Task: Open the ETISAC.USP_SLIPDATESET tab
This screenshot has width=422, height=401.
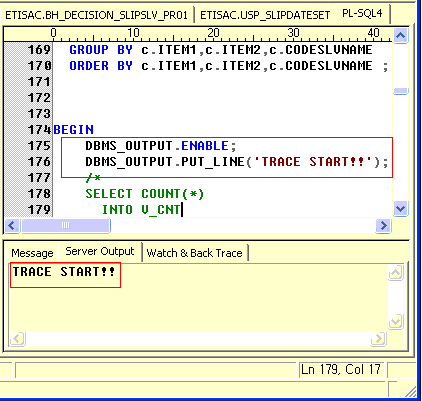Action: 265,15
